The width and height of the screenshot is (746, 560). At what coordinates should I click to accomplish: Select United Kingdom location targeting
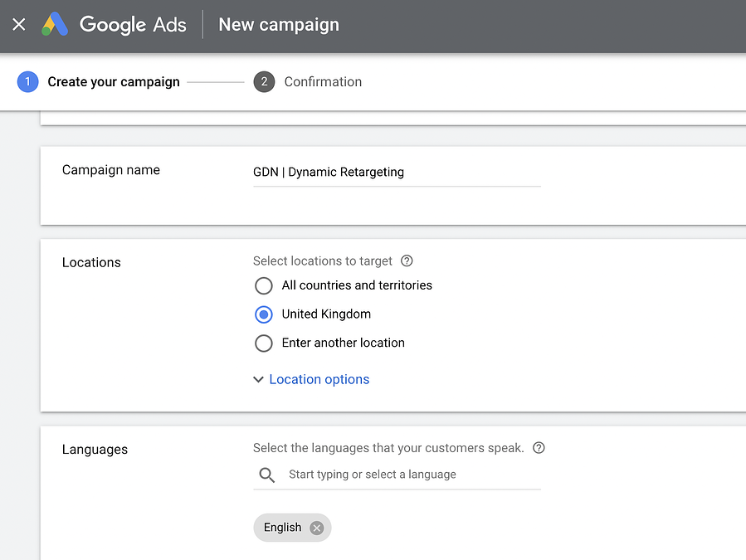pos(263,314)
